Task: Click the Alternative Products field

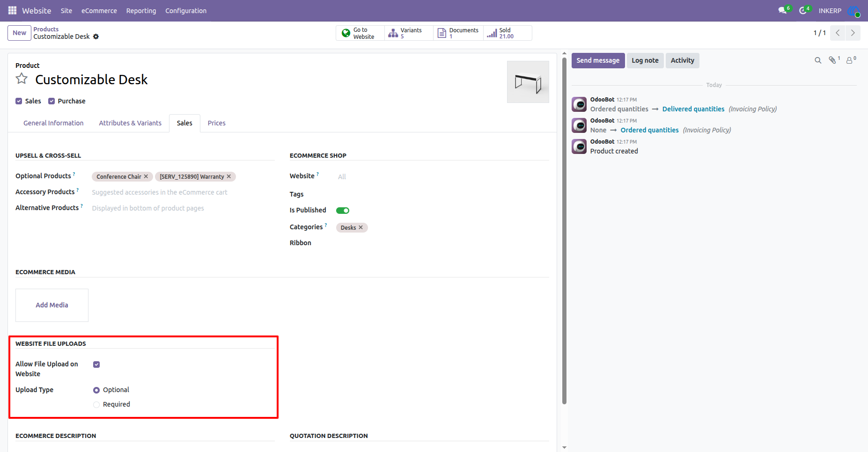Action: [x=183, y=208]
